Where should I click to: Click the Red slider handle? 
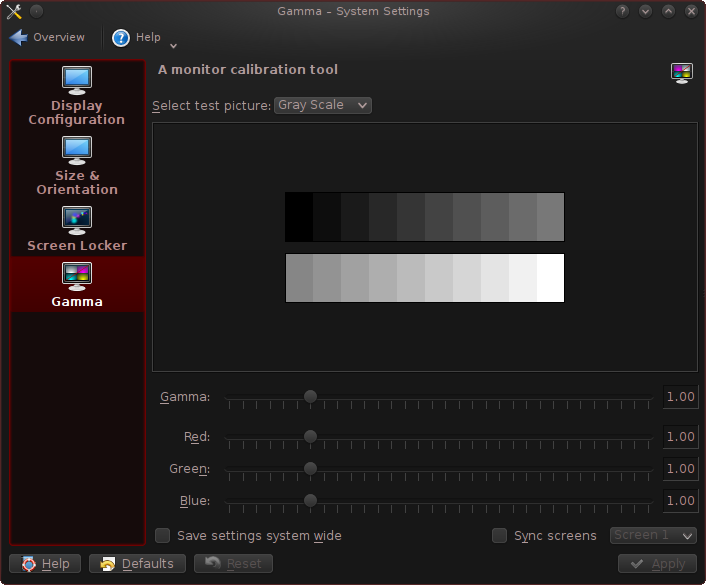point(310,436)
